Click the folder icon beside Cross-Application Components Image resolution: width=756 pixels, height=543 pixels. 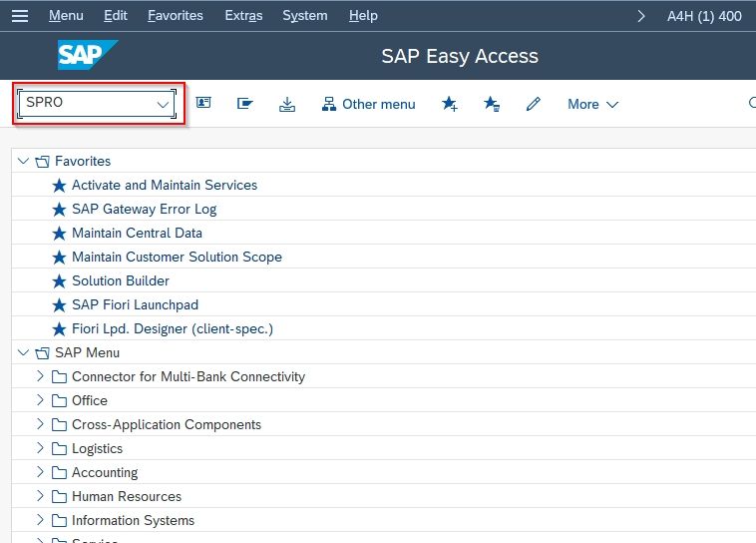point(59,425)
